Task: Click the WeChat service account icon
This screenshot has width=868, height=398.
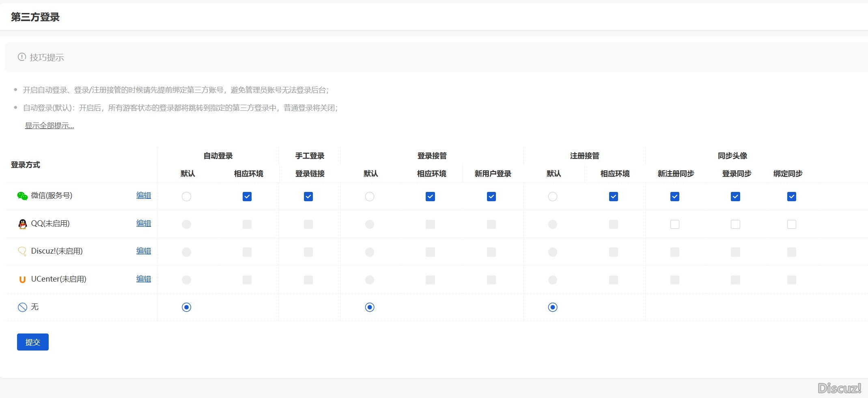Action: click(x=23, y=196)
